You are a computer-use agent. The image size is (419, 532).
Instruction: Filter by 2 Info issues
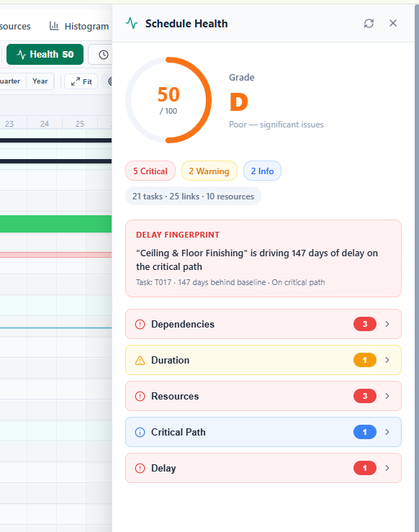tap(262, 171)
